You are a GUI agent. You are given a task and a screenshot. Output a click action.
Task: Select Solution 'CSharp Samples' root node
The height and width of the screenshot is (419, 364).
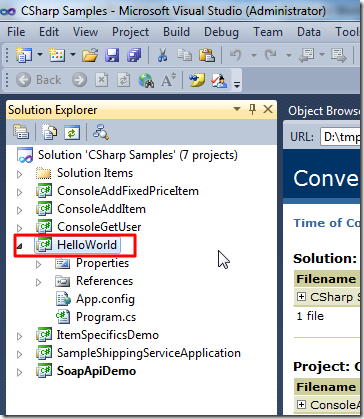138,155
